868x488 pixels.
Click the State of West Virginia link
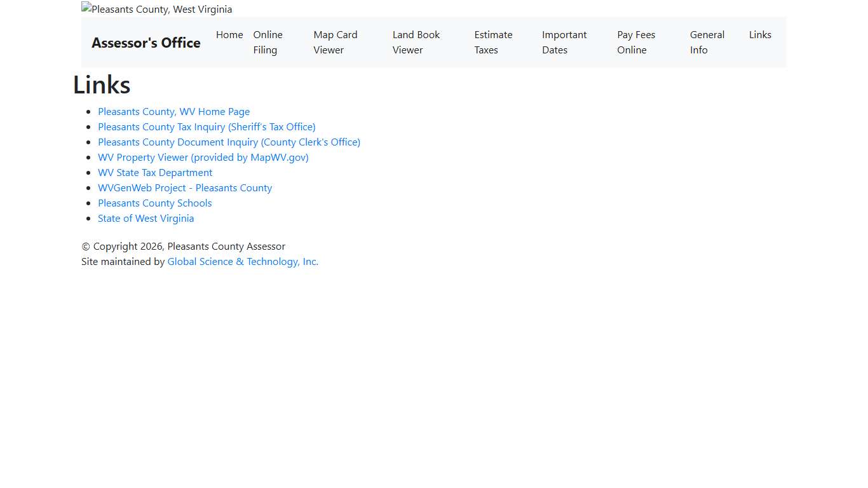coord(146,218)
